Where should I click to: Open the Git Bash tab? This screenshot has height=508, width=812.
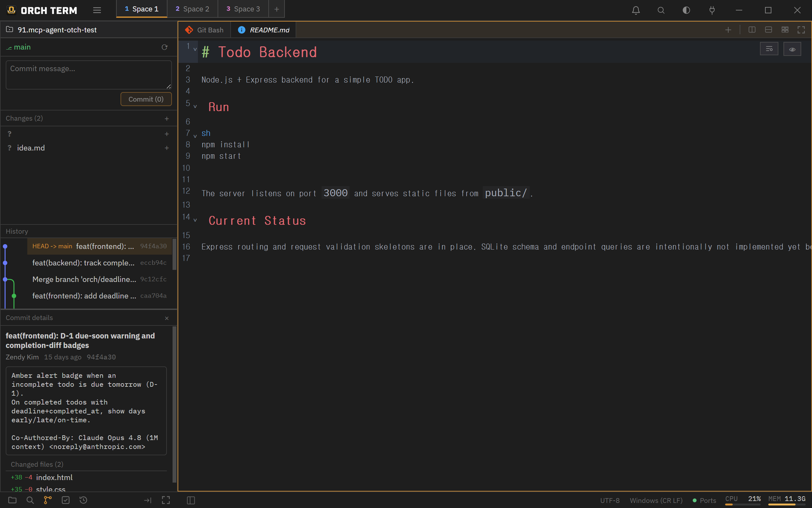pos(204,30)
